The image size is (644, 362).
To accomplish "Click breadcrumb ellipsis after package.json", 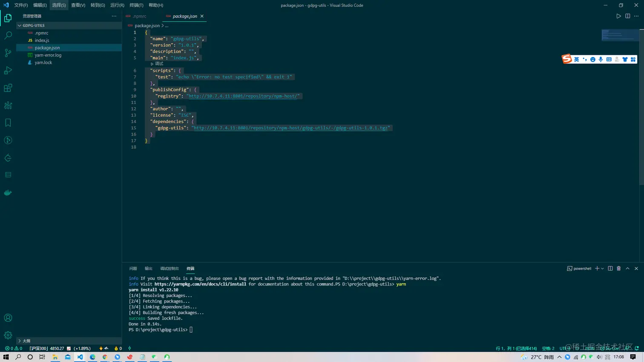I will pos(167,26).
